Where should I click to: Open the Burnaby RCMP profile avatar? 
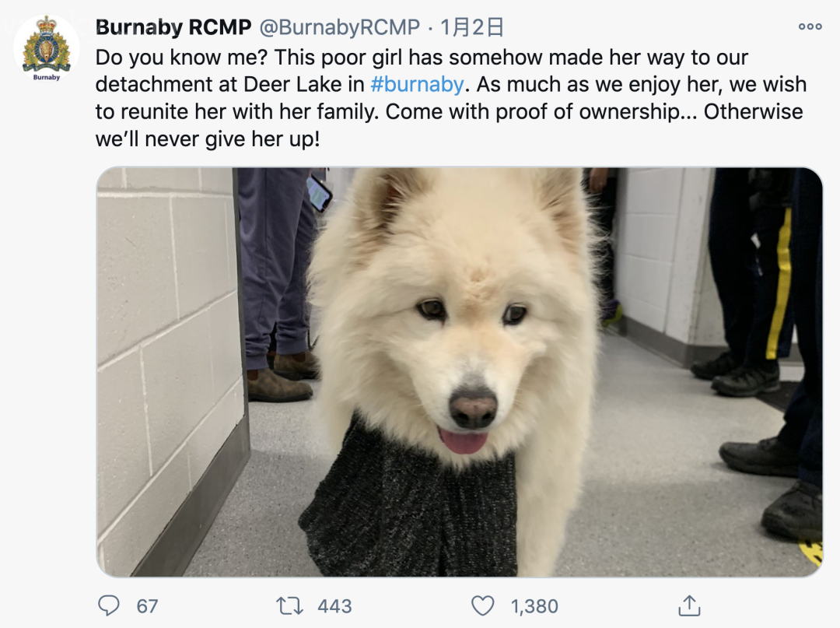pos(47,49)
